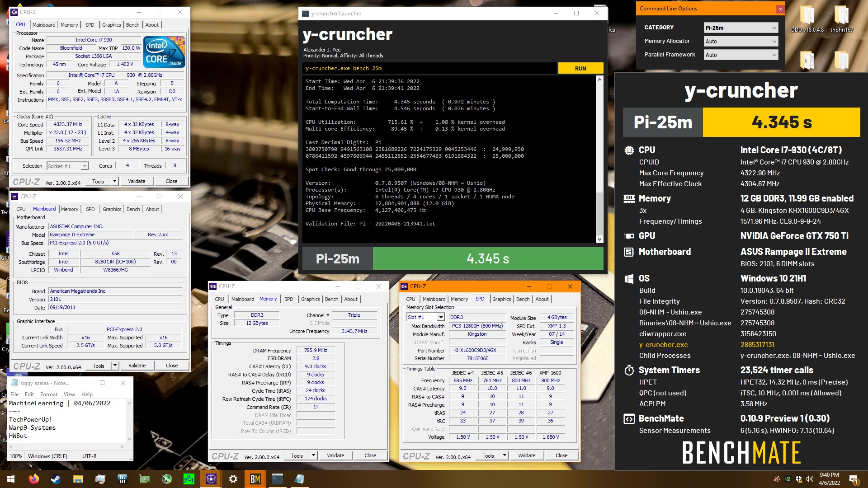Image resolution: width=868 pixels, height=488 pixels.
Task: Switch to Mainboard tab in top CPU-Z window
Action: [x=44, y=25]
